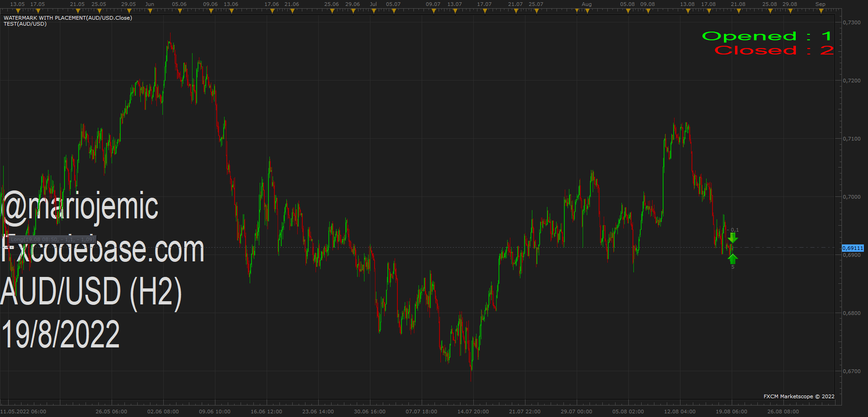Image resolution: width=868 pixels, height=417 pixels.
Task: Select the TEST(AUD/USD) indicator label
Action: 25,24
